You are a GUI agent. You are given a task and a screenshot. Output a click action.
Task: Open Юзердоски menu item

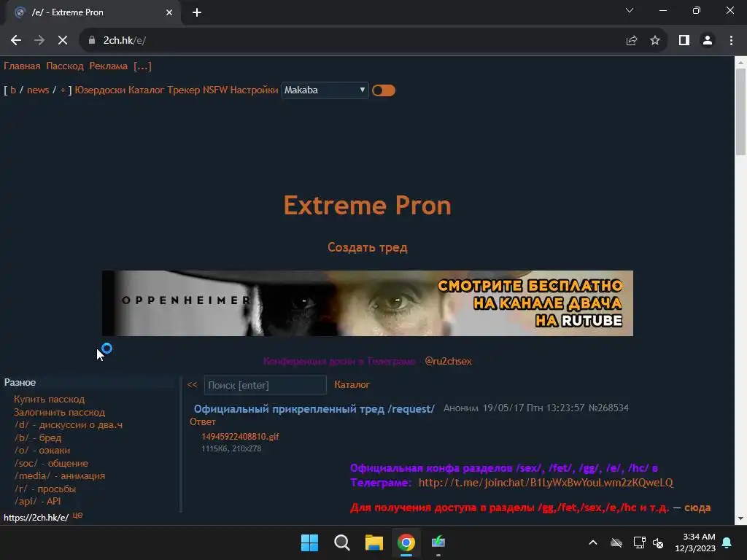[x=100, y=90]
